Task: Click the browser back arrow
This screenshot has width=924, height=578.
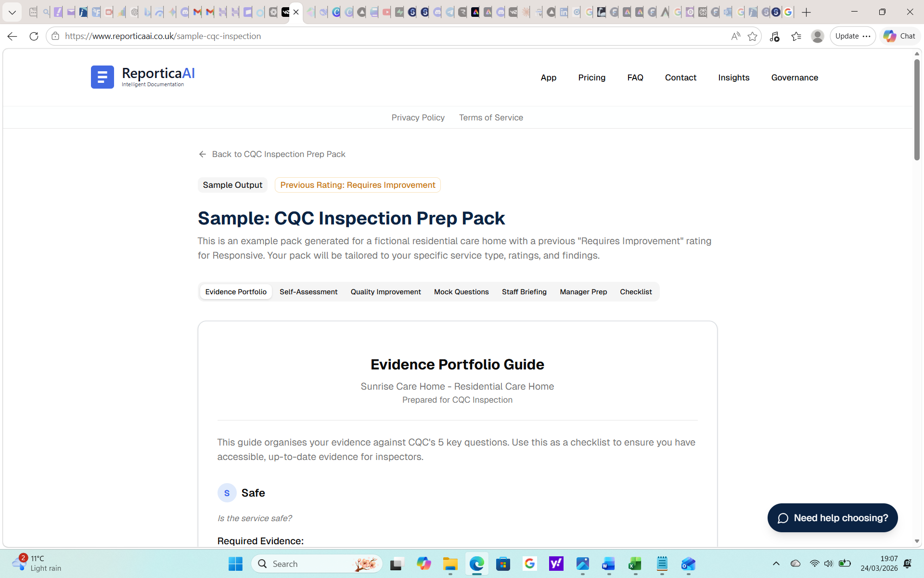Action: [12, 36]
